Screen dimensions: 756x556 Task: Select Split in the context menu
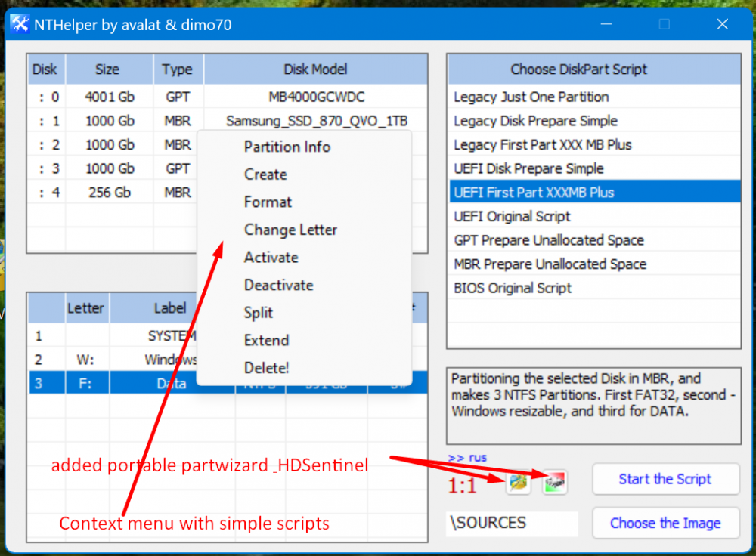tap(259, 313)
